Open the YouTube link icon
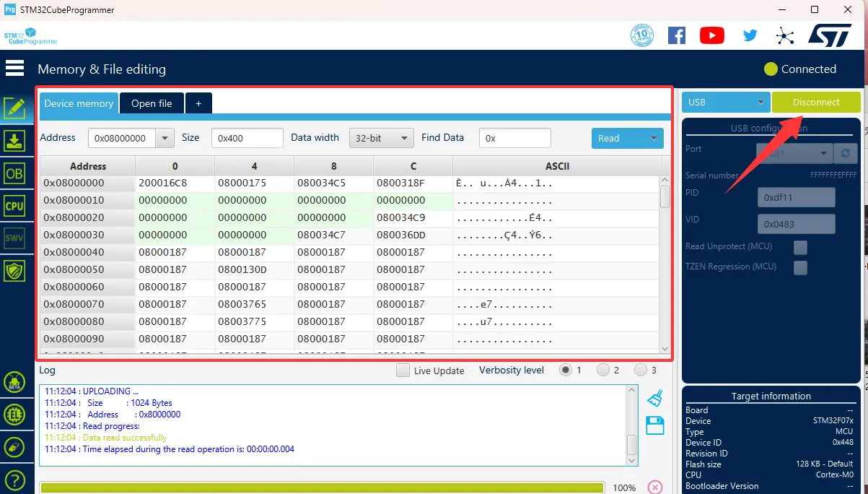 point(711,35)
